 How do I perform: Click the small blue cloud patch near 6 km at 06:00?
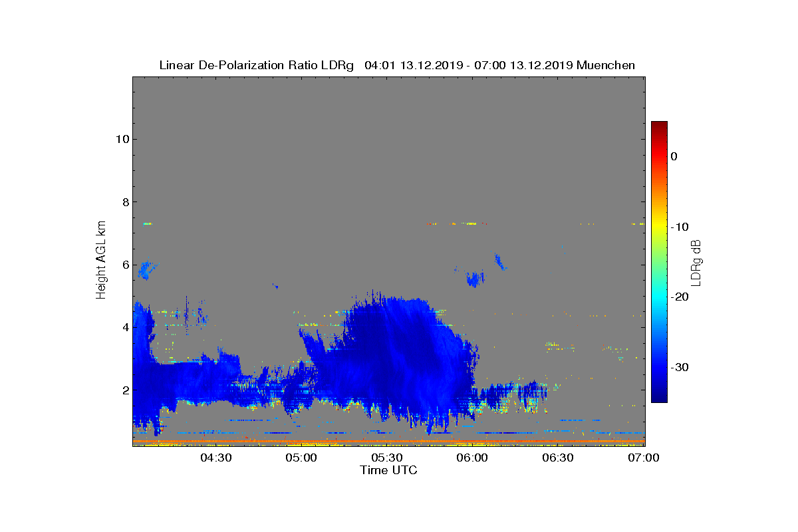click(x=474, y=279)
